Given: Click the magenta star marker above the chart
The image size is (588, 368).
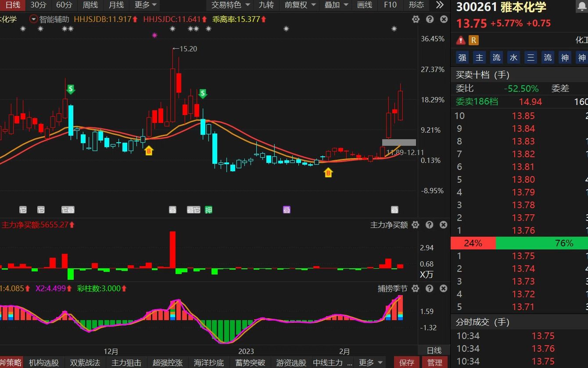Looking at the screenshot, I should pyautogui.click(x=154, y=35).
